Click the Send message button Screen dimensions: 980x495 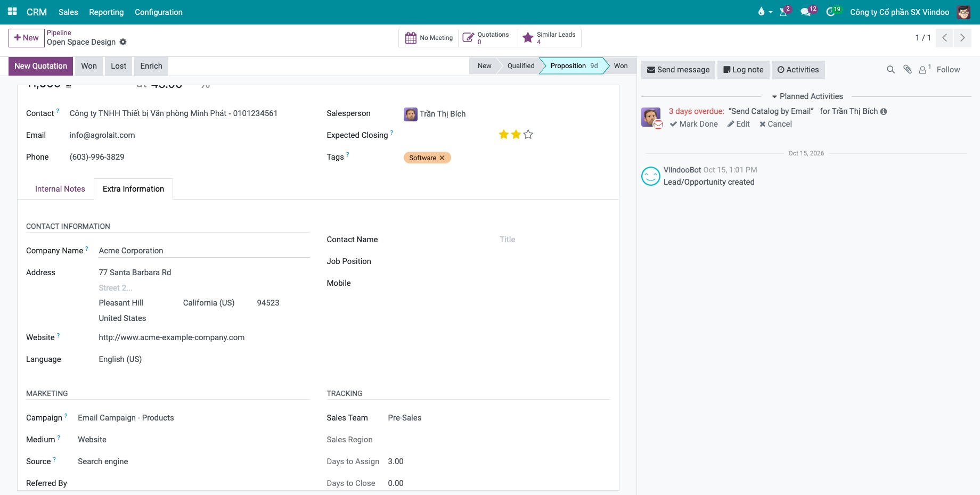pyautogui.click(x=678, y=70)
